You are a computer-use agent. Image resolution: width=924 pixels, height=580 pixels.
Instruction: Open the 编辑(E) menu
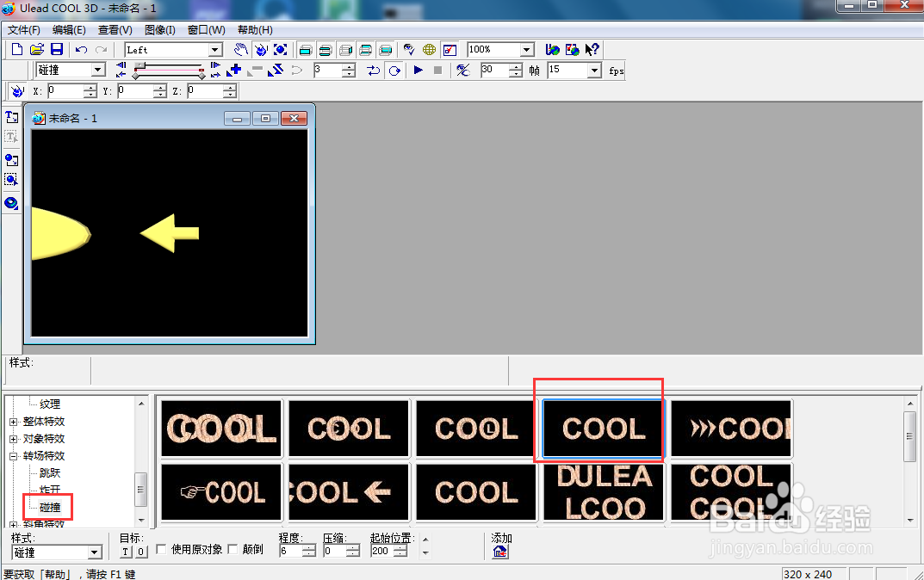[69, 30]
